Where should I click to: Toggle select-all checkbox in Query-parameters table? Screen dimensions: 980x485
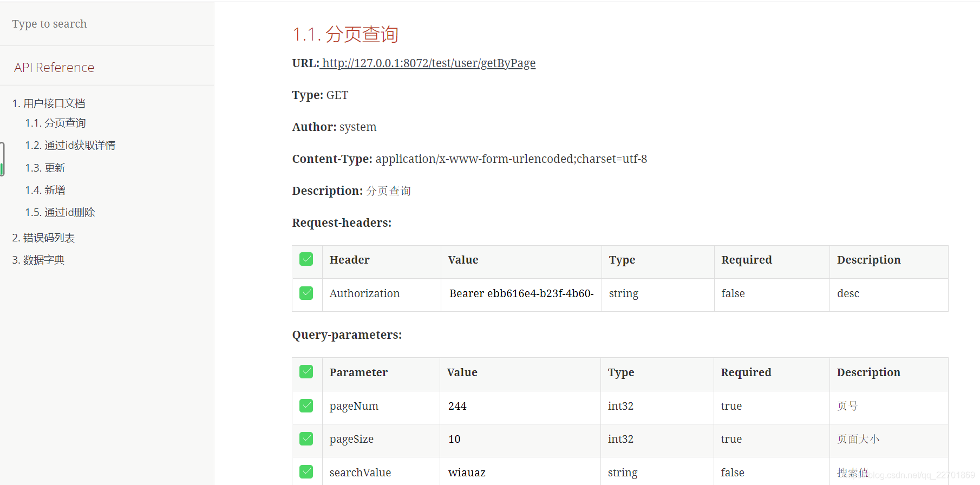click(306, 372)
